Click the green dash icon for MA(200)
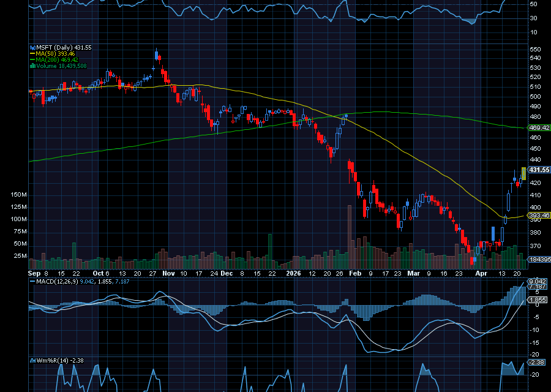The width and height of the screenshot is (551, 392). (32, 59)
